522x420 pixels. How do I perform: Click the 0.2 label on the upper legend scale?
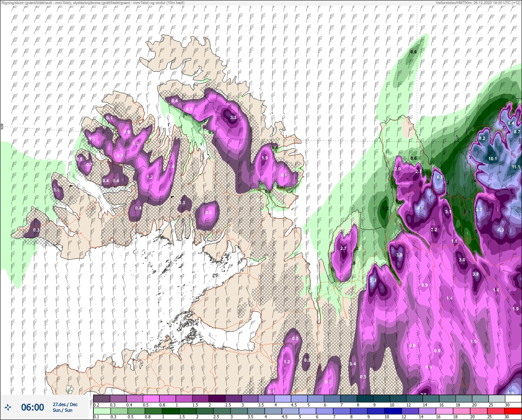point(96,405)
